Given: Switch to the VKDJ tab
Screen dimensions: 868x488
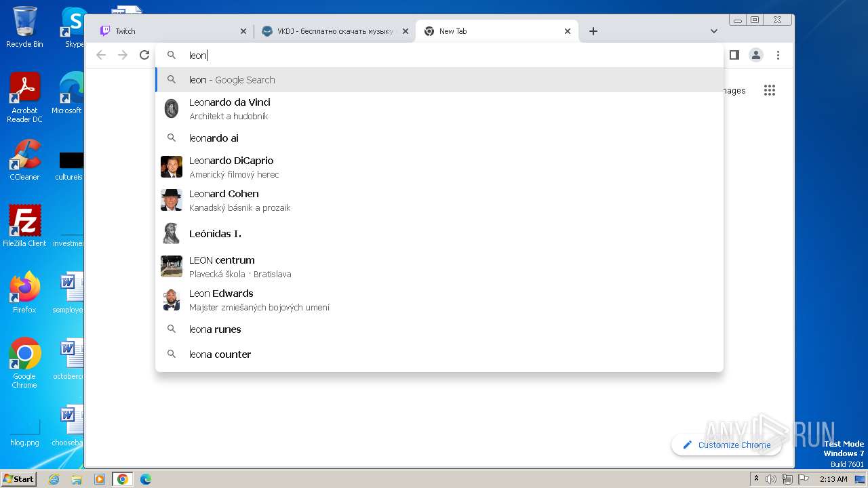Looking at the screenshot, I should pyautogui.click(x=335, y=31).
